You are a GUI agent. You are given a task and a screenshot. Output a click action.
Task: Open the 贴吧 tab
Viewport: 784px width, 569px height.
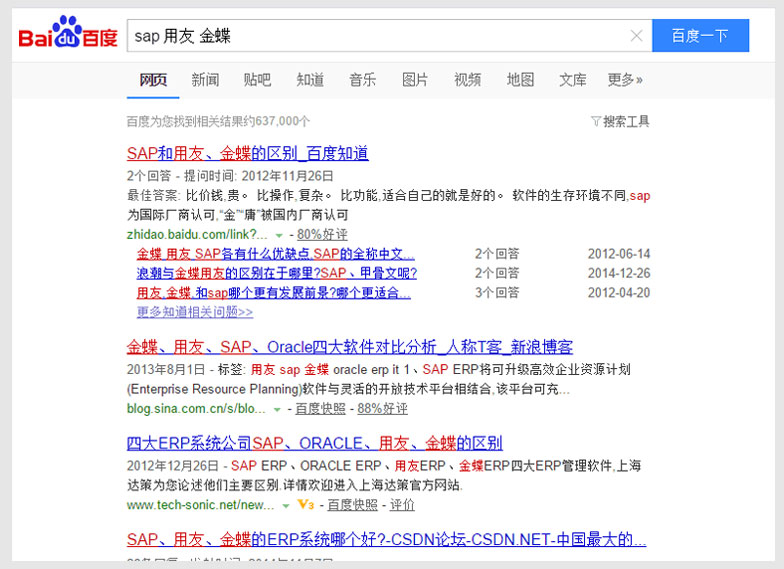[258, 80]
